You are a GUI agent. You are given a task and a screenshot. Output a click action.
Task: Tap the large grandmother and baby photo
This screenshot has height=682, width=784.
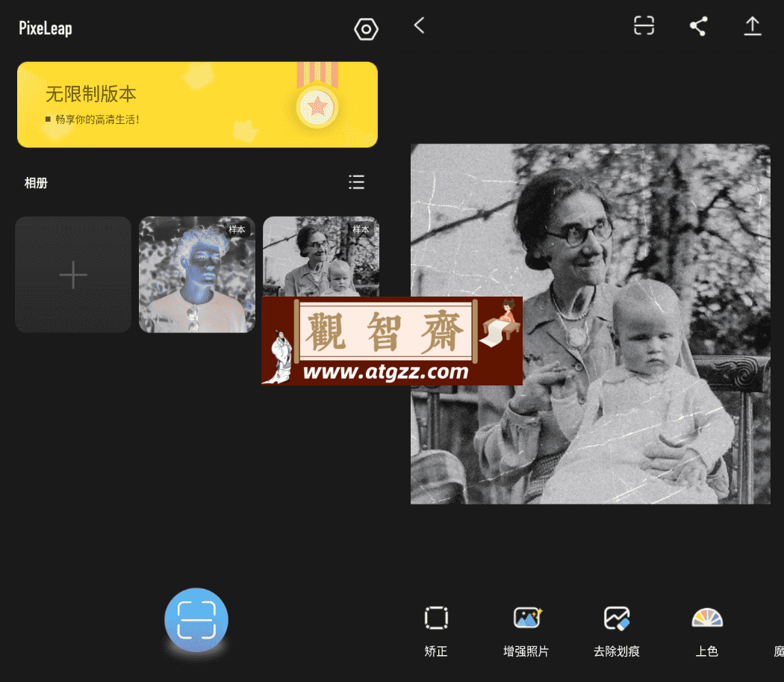tap(591, 323)
